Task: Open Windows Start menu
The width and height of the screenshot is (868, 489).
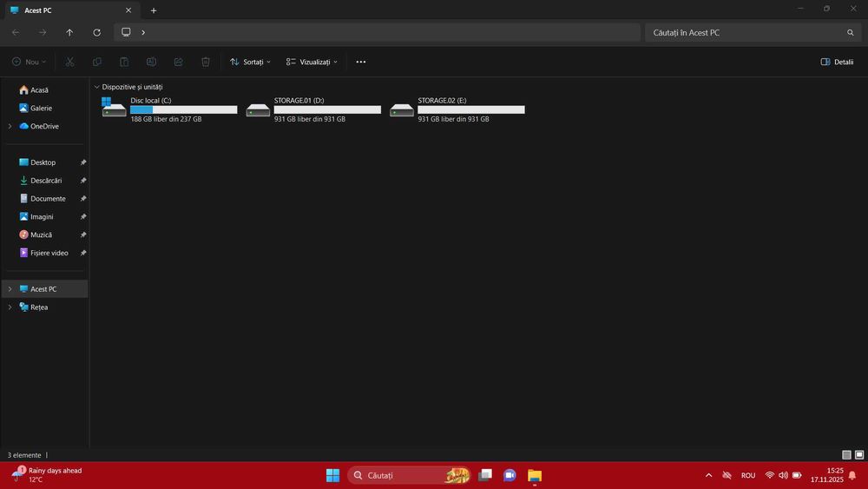Action: pyautogui.click(x=332, y=475)
